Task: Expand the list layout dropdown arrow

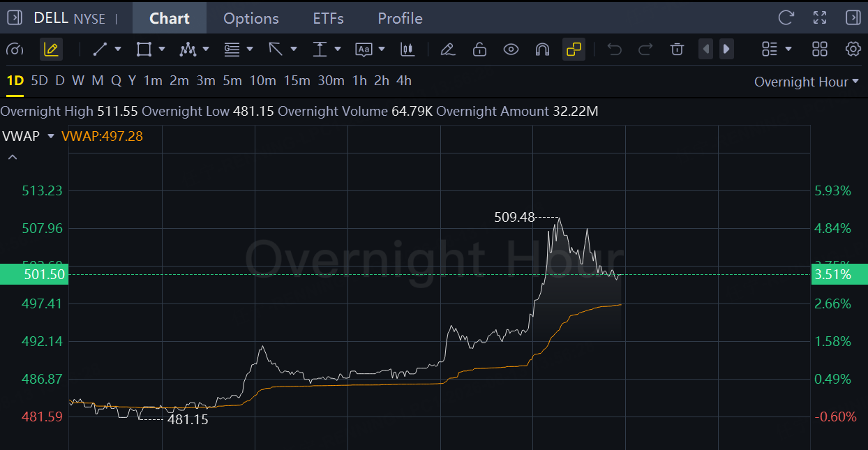Action: (x=788, y=50)
